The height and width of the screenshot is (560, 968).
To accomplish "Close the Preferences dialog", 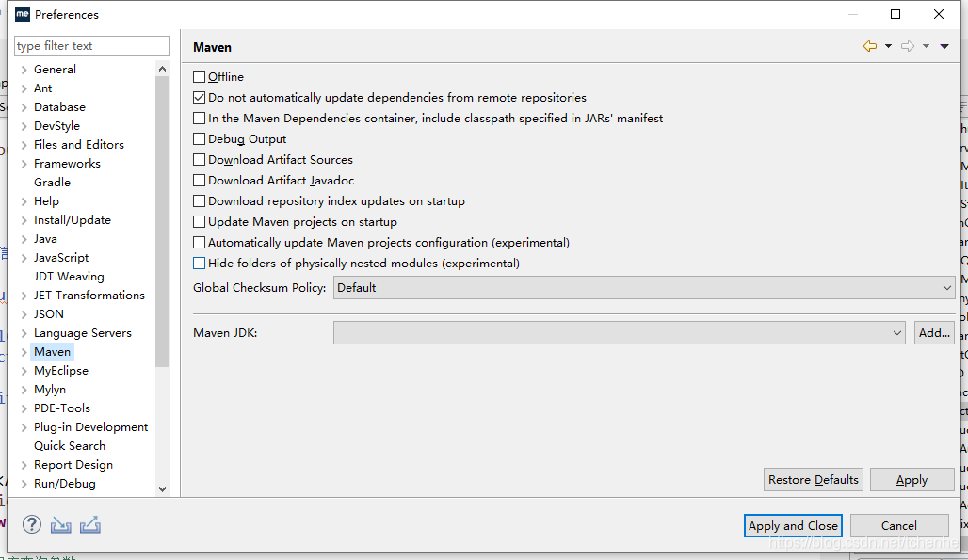I will click(939, 14).
